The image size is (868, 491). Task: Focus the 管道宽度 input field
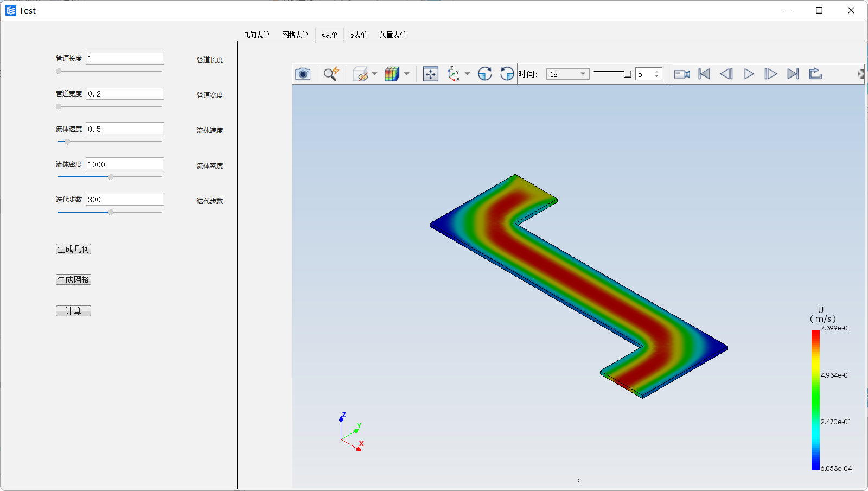(x=125, y=93)
